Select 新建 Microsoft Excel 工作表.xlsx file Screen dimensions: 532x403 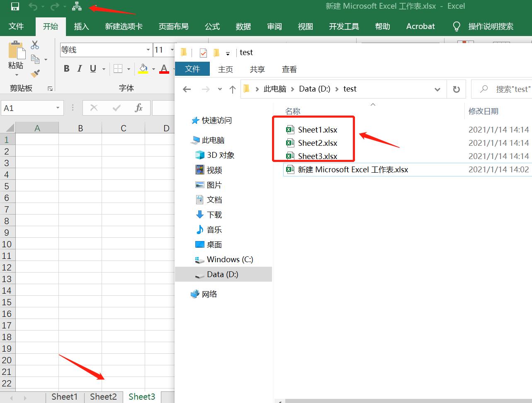353,169
